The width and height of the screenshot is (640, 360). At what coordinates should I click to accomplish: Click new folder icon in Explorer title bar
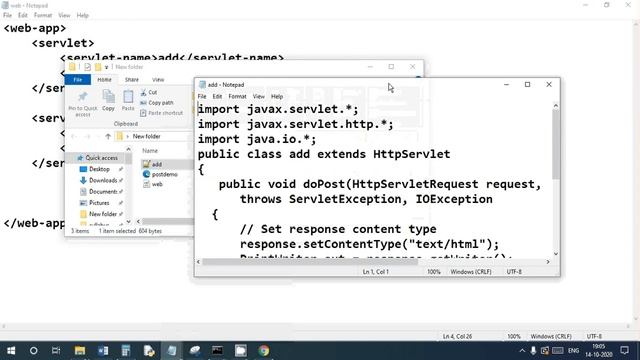(x=98, y=67)
